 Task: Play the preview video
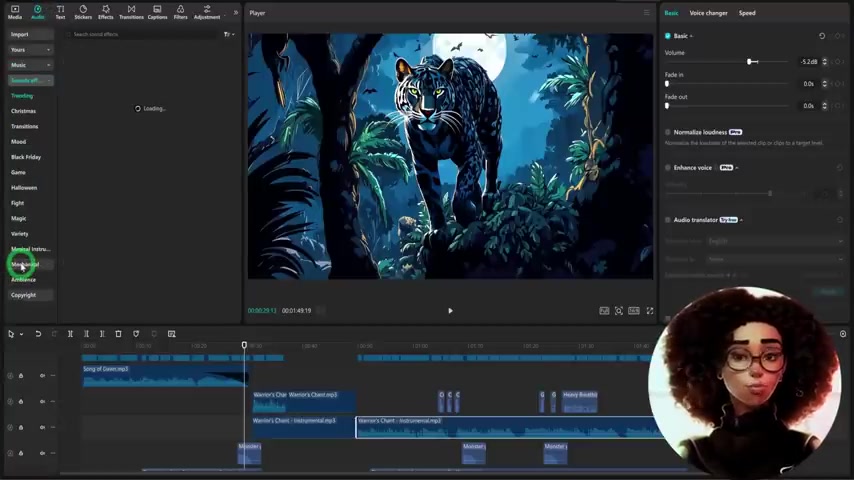click(450, 311)
